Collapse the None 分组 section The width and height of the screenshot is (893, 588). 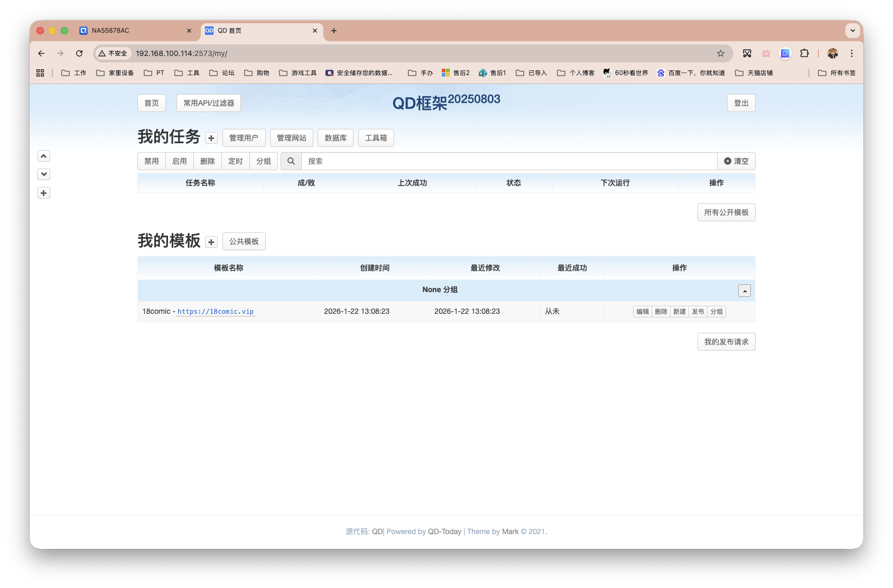pos(745,290)
